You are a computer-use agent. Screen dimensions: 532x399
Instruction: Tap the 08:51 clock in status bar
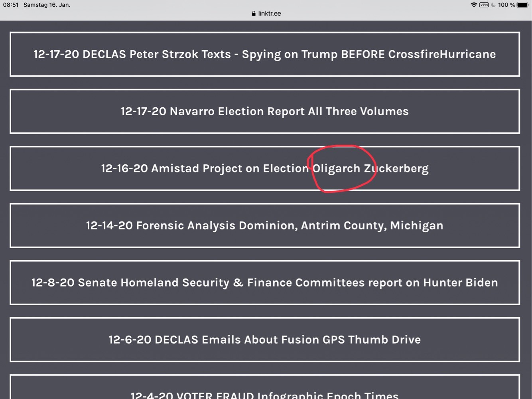11,5
